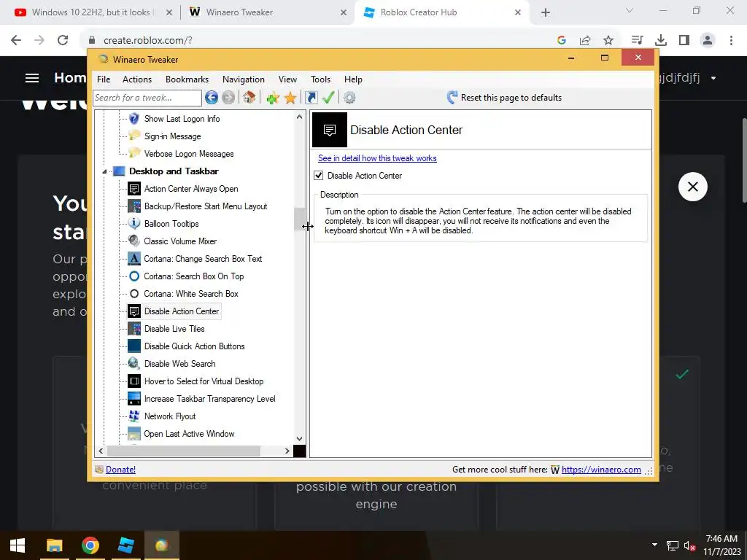Open the https://winaero.com link
Screen dimensions: 747x560
[601, 470]
